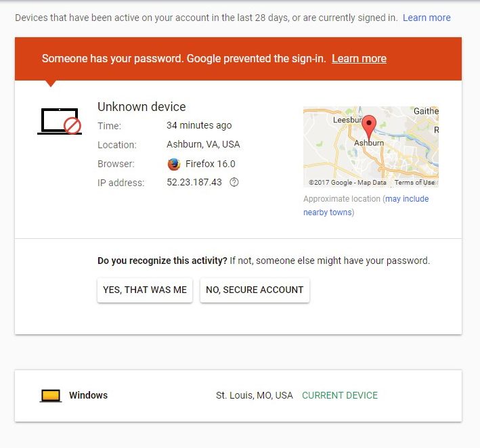Image resolution: width=480 pixels, height=448 pixels.
Task: Click 'Do you recognize this activity?' text
Action: [x=162, y=261]
